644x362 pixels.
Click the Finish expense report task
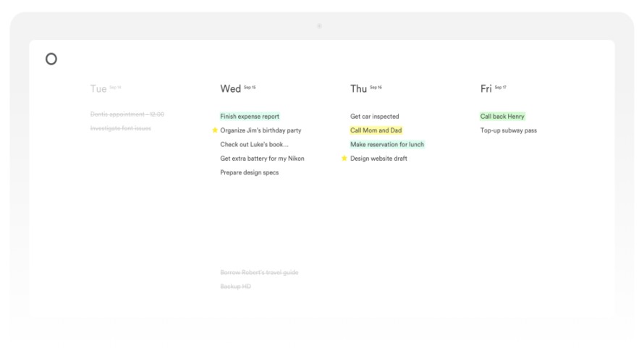pyautogui.click(x=250, y=117)
